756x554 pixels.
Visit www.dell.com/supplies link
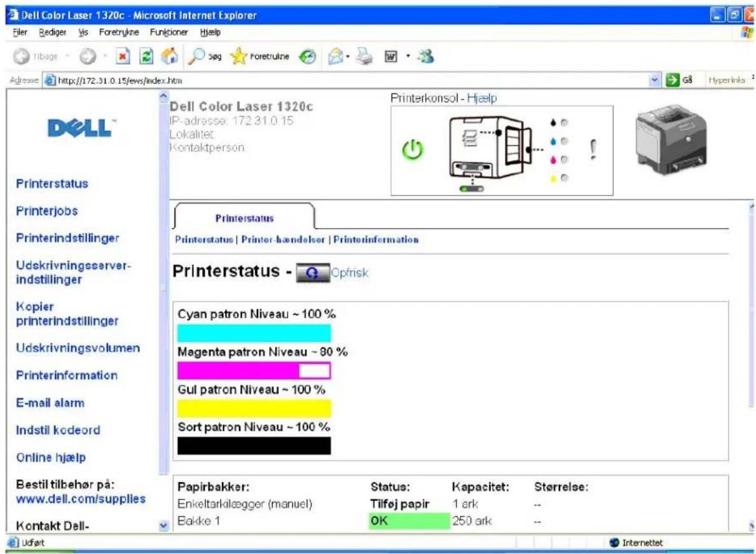81,499
